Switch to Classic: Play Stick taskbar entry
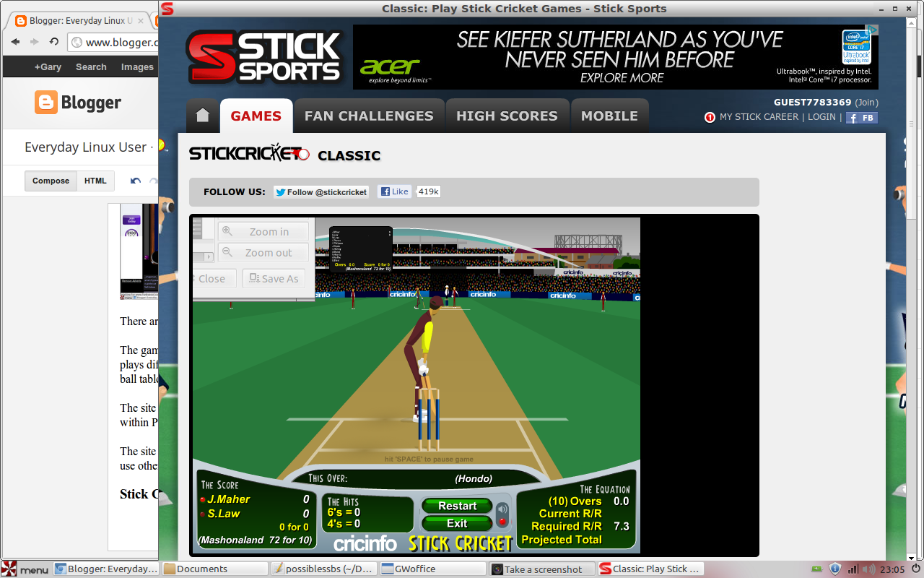 tap(650, 569)
